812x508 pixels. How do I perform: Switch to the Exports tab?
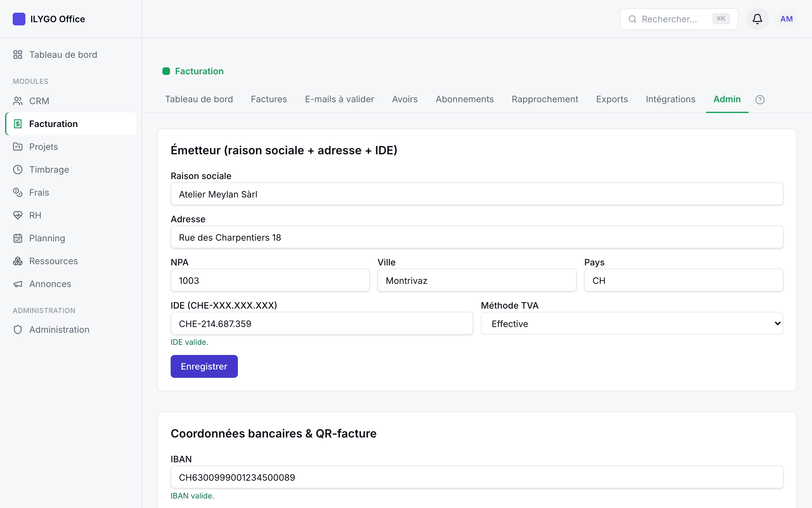(612, 99)
